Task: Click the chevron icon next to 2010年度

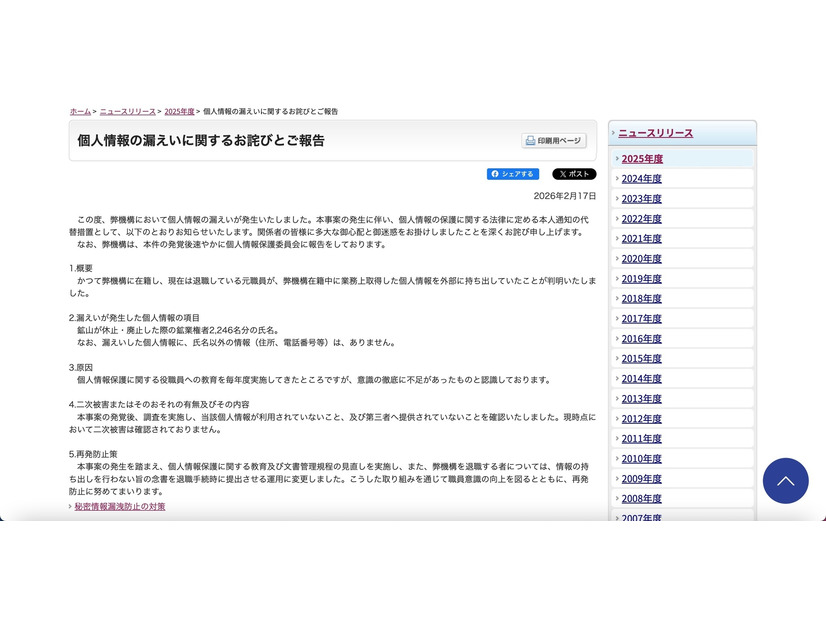Action: (618, 459)
